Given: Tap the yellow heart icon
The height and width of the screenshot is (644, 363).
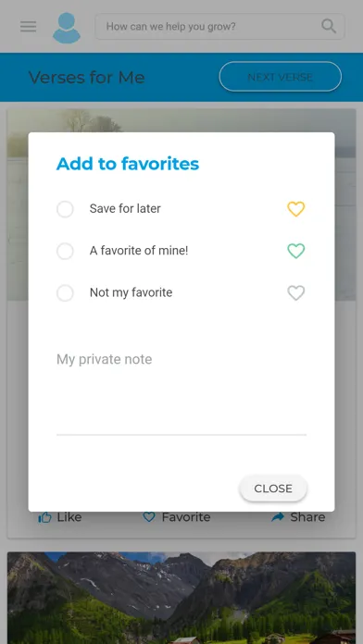Looking at the screenshot, I should tap(296, 209).
